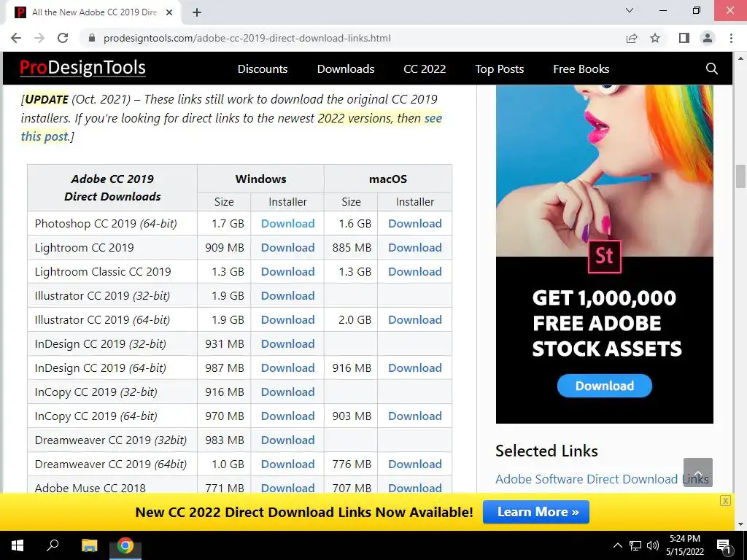
Task: Click the site search magnifier icon
Action: pos(712,69)
